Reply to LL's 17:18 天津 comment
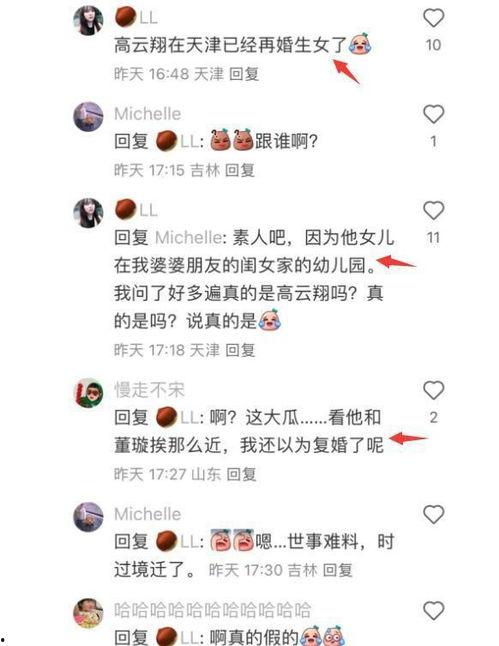The height and width of the screenshot is (646, 499). pyautogui.click(x=240, y=350)
